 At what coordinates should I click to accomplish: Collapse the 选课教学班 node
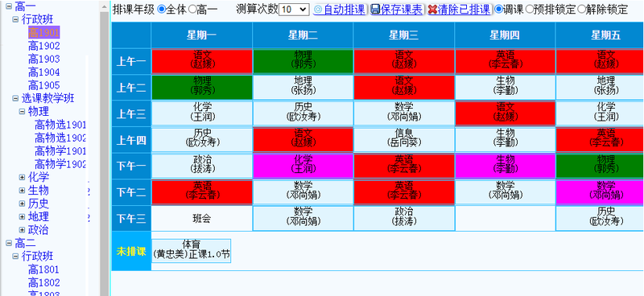15,98
